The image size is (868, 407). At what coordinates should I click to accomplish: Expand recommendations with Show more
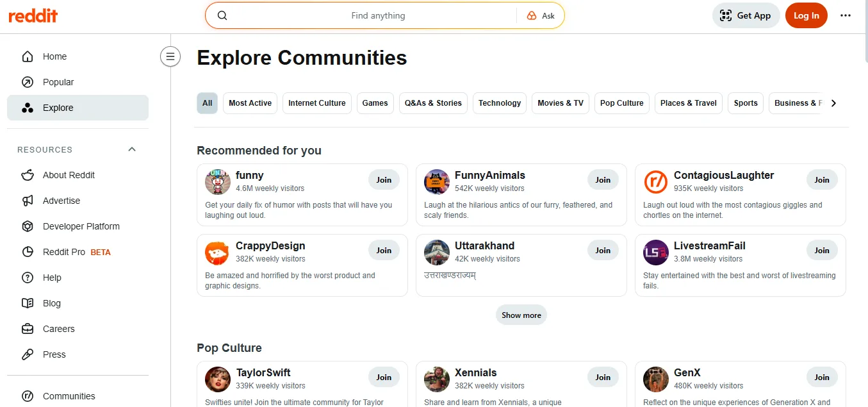[x=521, y=315]
